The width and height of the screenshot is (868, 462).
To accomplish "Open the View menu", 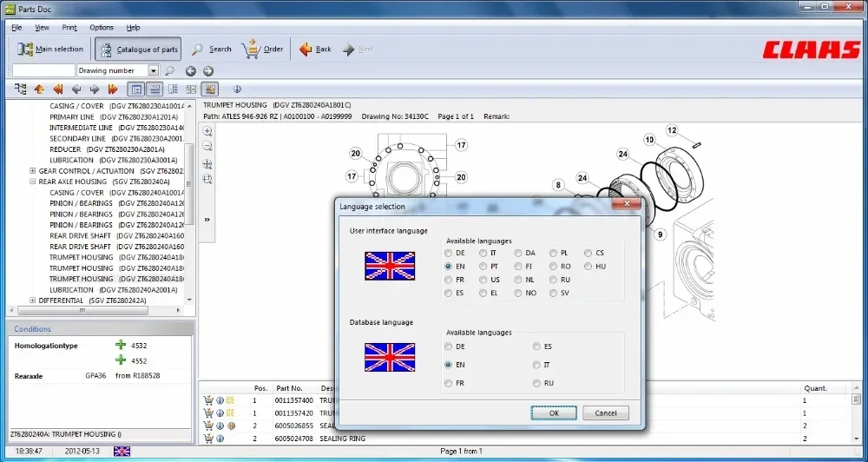I will click(x=42, y=28).
